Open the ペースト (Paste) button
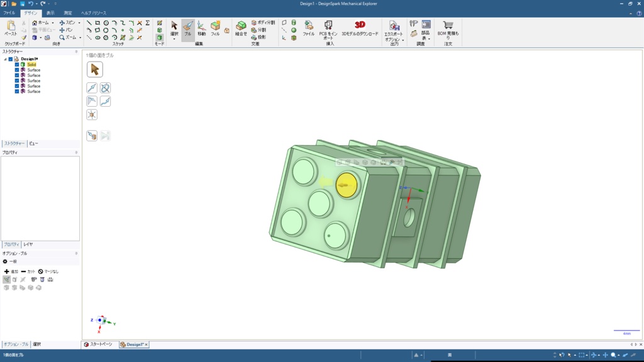The width and height of the screenshot is (644, 362). pos(10,28)
